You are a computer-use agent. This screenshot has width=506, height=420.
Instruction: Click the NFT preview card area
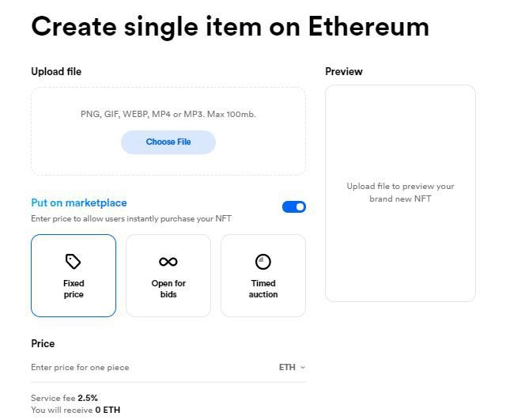click(x=400, y=193)
